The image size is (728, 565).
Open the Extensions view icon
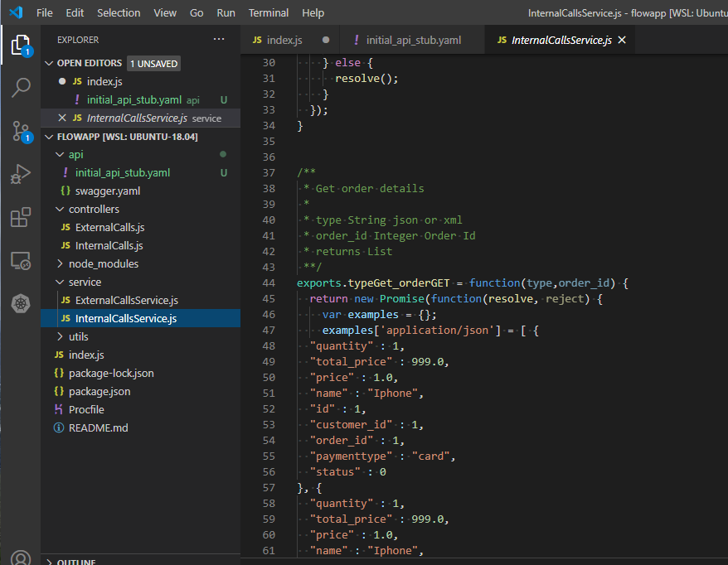tap(21, 217)
